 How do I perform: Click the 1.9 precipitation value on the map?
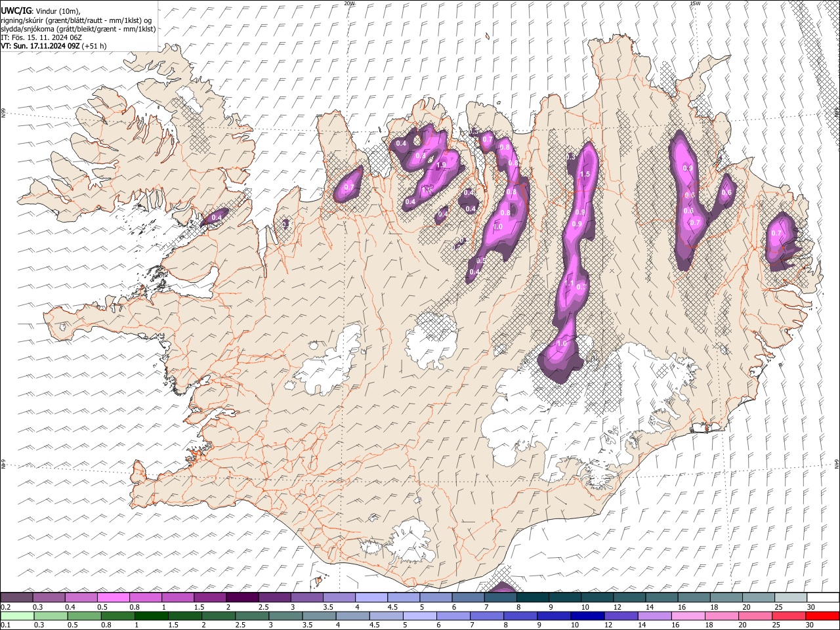[x=441, y=165]
